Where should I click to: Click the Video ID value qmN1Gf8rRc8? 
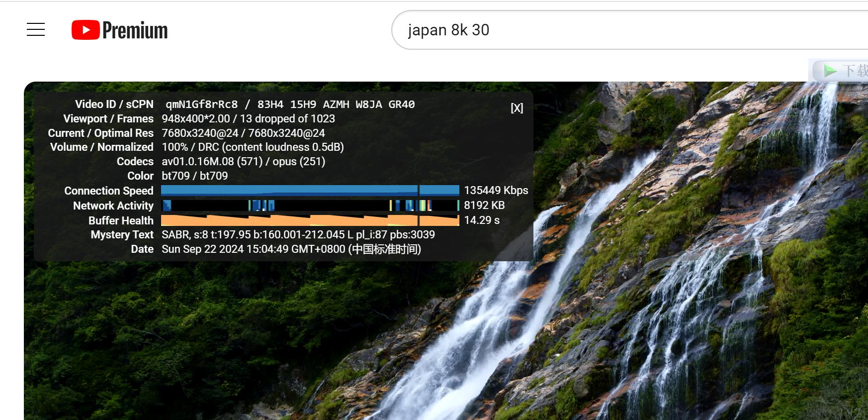tap(201, 105)
